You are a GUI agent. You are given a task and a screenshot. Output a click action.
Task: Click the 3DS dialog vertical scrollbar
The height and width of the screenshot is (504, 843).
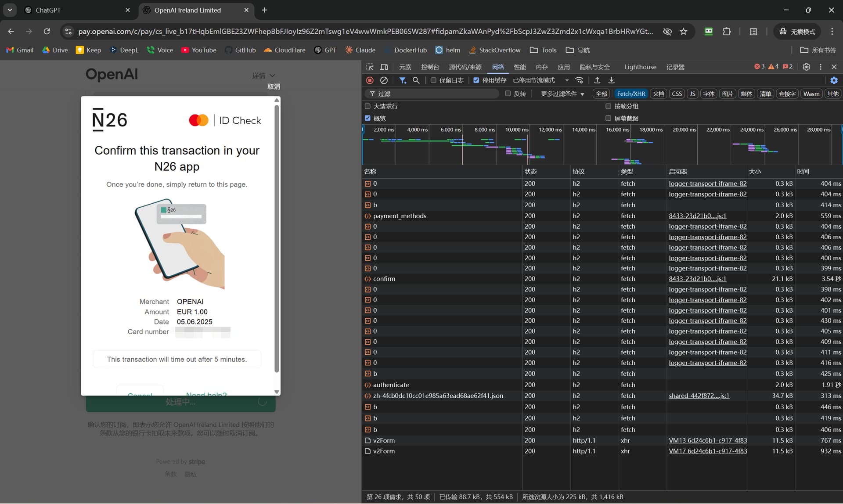click(x=277, y=239)
